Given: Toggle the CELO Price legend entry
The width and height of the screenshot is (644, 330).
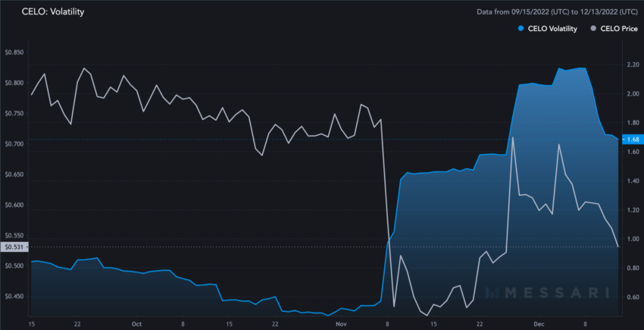Looking at the screenshot, I should pyautogui.click(x=614, y=29).
